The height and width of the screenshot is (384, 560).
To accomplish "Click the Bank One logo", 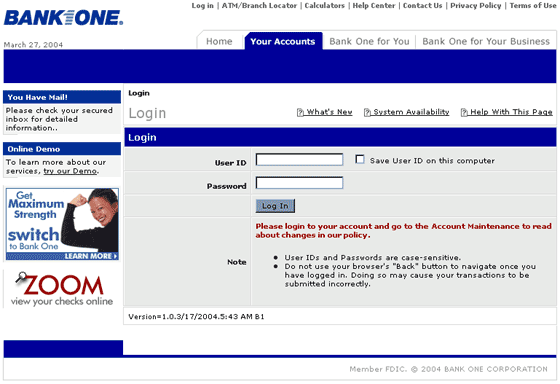I will (x=64, y=18).
